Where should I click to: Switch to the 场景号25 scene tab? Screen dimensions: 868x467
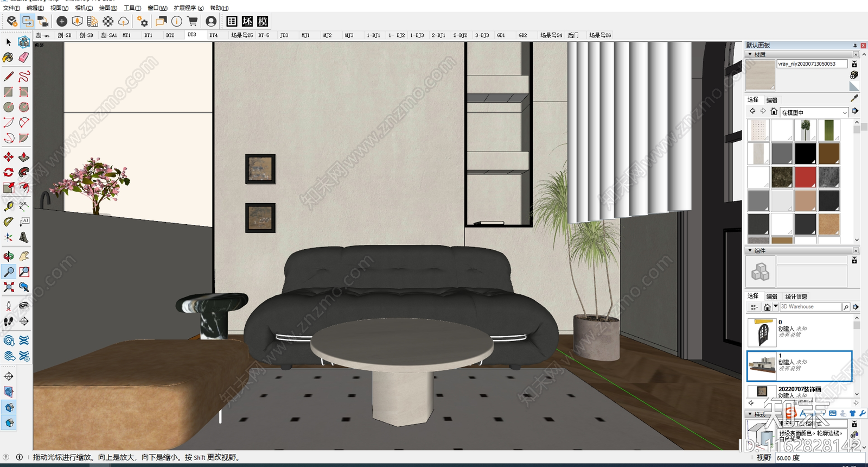pyautogui.click(x=241, y=35)
